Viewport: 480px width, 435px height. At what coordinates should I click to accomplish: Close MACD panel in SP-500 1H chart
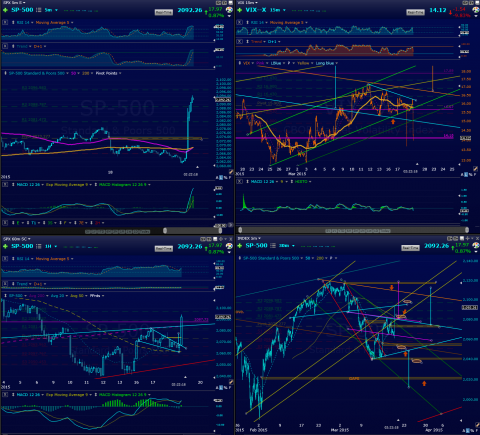point(5,395)
